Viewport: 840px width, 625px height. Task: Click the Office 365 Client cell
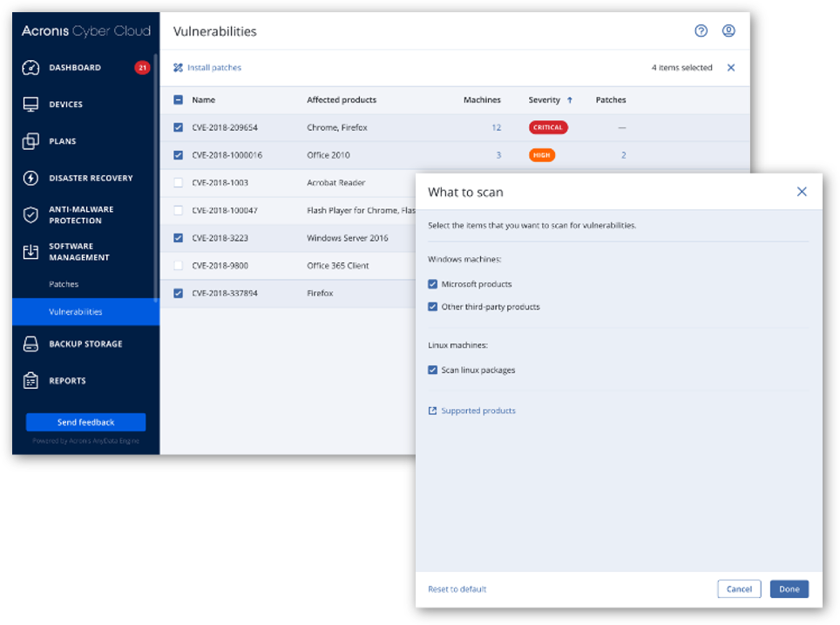coord(337,265)
